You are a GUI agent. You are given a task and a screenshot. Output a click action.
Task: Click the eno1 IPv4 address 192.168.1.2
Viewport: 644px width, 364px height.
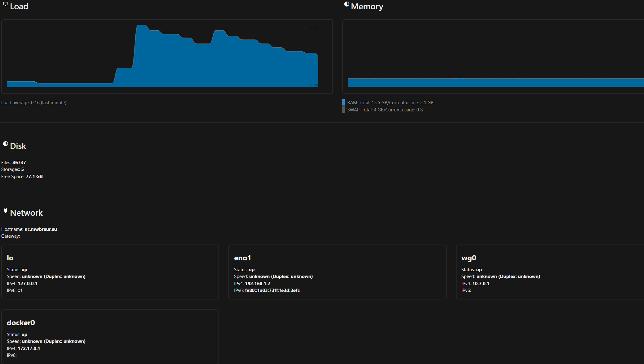pyautogui.click(x=257, y=284)
